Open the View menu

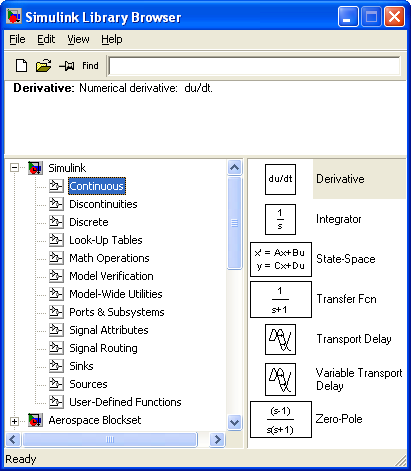[x=78, y=39]
